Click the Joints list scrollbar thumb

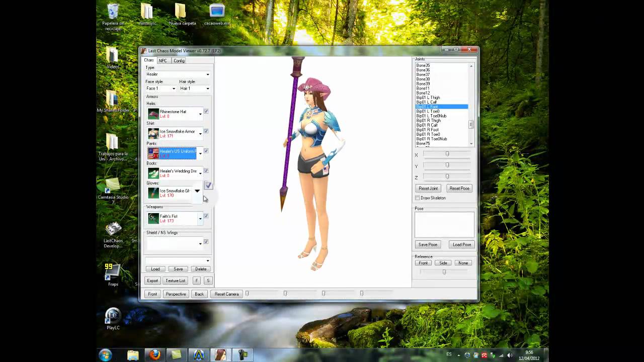pyautogui.click(x=471, y=124)
